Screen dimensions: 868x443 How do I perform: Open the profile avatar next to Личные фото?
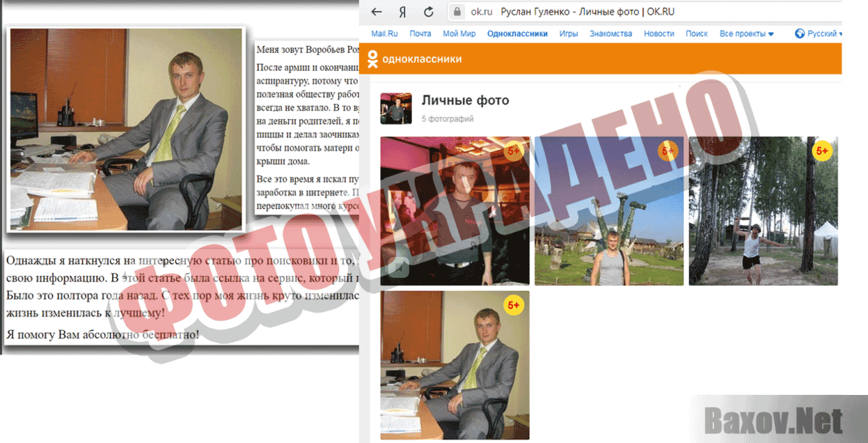coord(397,109)
